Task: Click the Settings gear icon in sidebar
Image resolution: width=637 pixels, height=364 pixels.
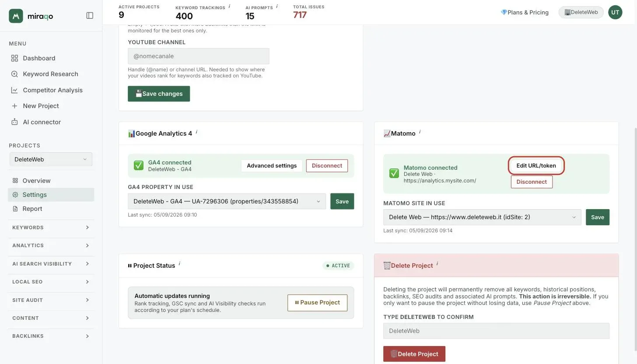Action: pyautogui.click(x=15, y=195)
